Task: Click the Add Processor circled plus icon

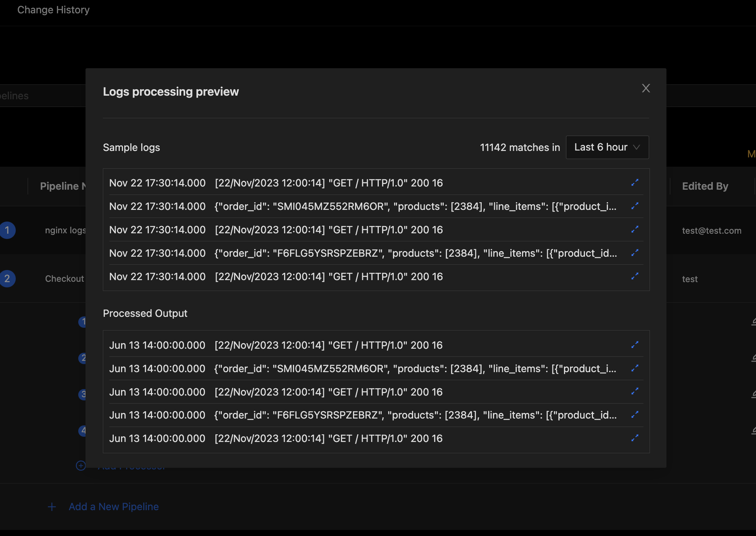Action: (x=81, y=466)
